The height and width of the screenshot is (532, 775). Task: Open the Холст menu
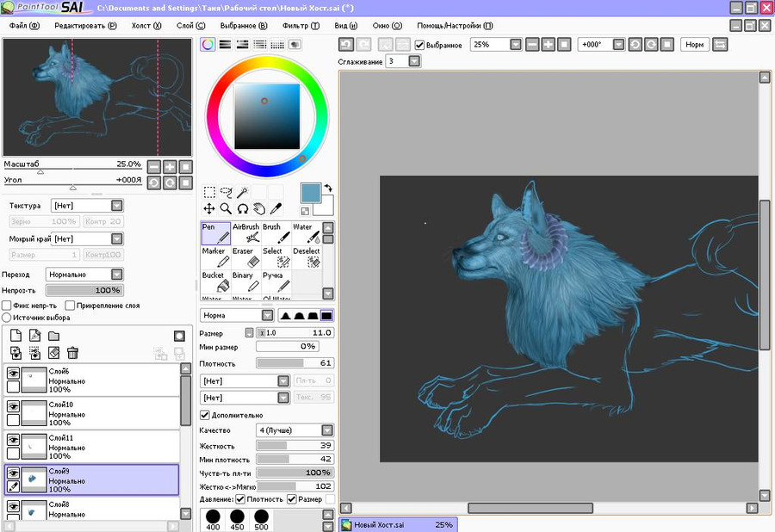[146, 26]
